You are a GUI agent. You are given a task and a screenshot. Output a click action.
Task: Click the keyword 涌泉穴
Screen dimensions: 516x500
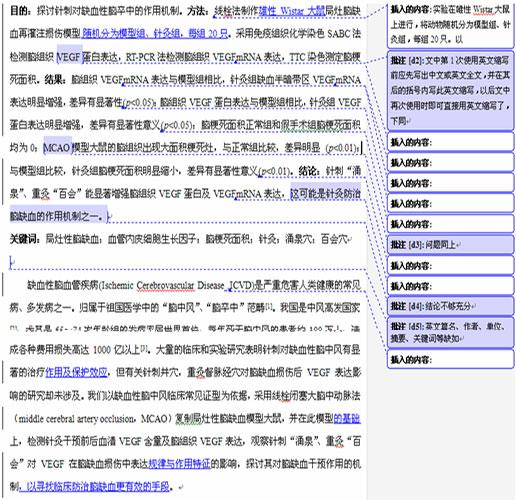298,239
